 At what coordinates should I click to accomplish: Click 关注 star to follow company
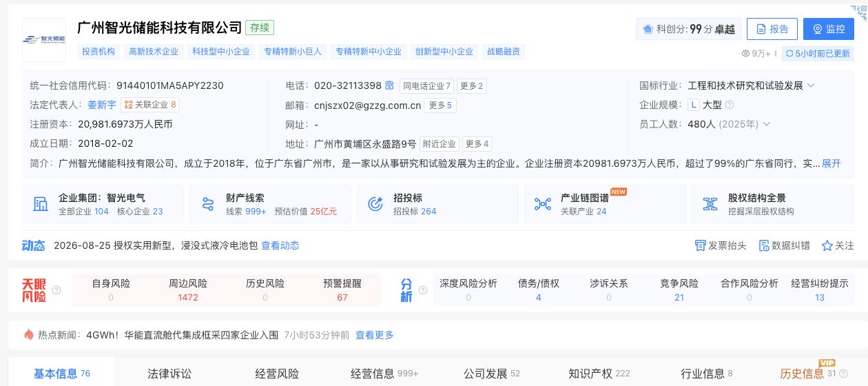pyautogui.click(x=827, y=245)
